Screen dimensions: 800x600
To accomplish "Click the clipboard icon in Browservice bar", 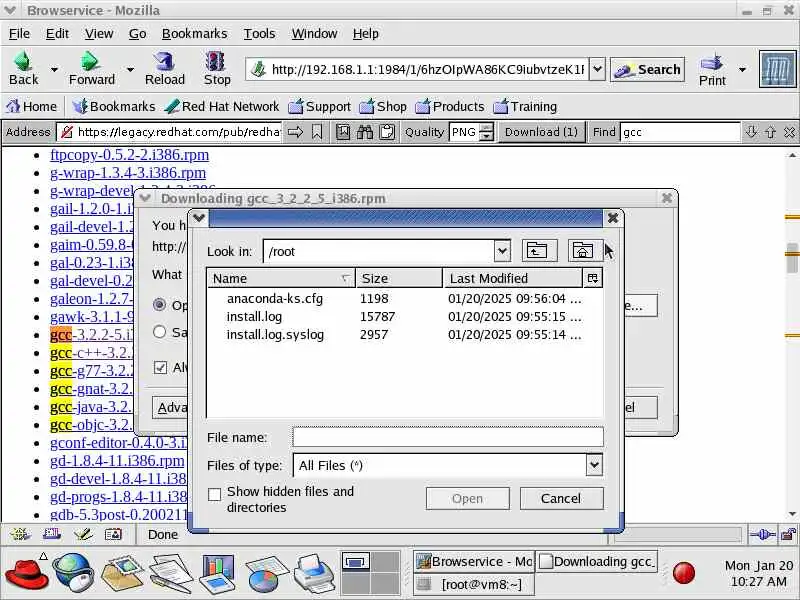I will pos(387,132).
